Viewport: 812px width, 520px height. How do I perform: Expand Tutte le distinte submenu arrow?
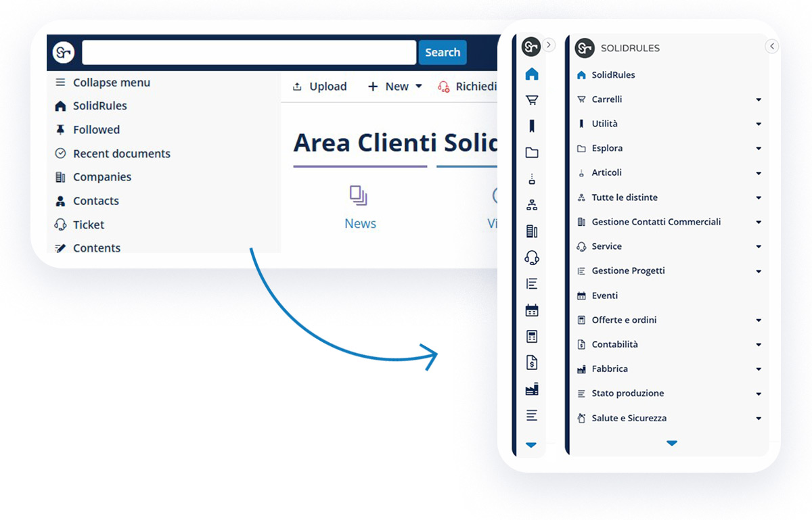coord(759,198)
